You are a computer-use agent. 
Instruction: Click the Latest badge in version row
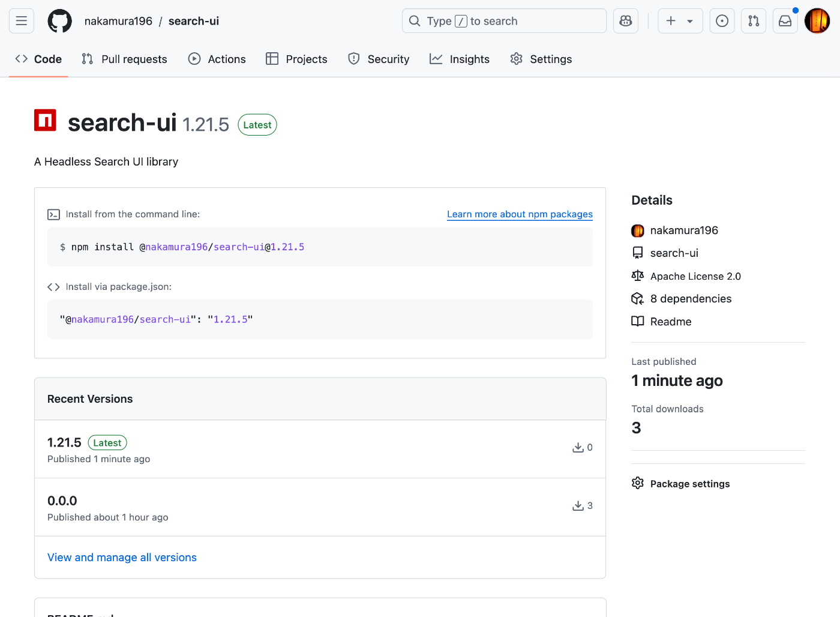[x=107, y=443]
